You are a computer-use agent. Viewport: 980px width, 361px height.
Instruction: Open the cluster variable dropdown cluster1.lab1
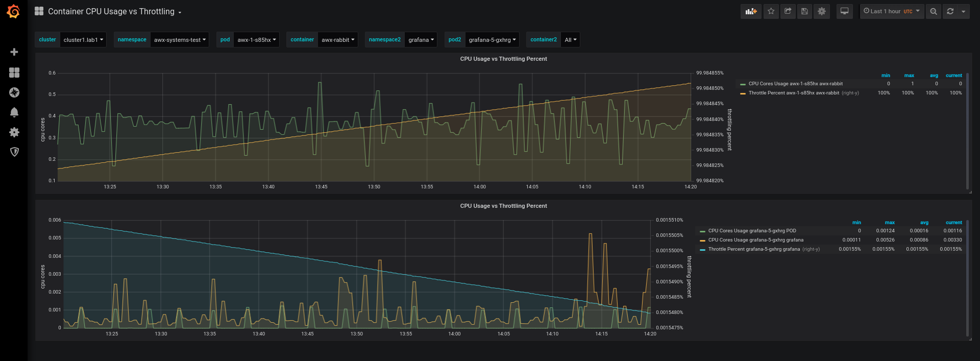click(83, 39)
